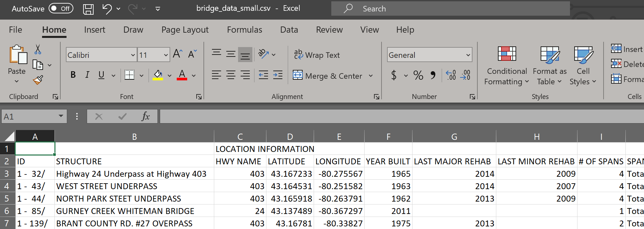The width and height of the screenshot is (644, 229).
Task: Click the Borders icon
Action: pyautogui.click(x=129, y=75)
